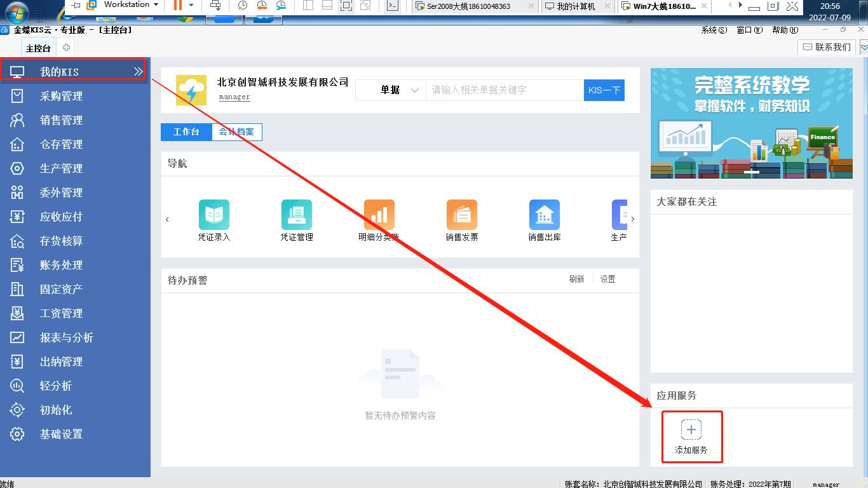The image size is (868, 488).
Task: Switch to the 会计档案 tab
Action: [236, 132]
